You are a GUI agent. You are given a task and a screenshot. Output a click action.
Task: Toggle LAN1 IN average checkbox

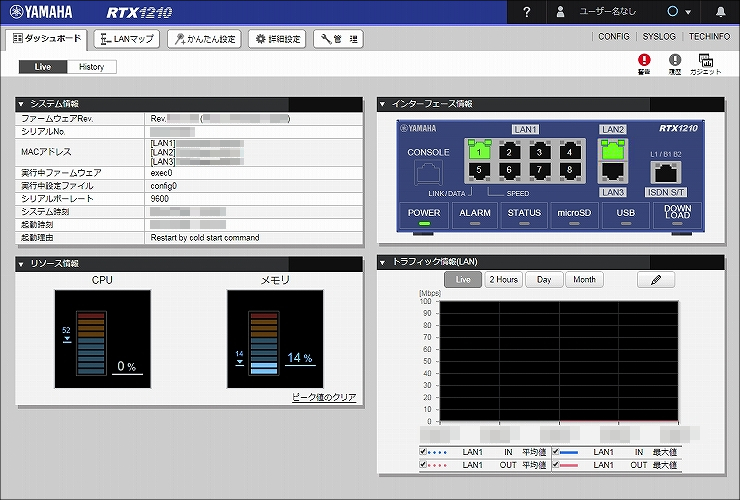tap(423, 452)
